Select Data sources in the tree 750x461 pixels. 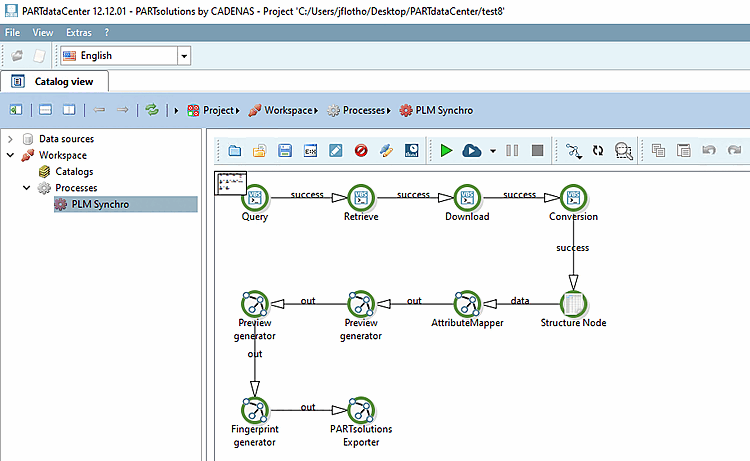66,139
